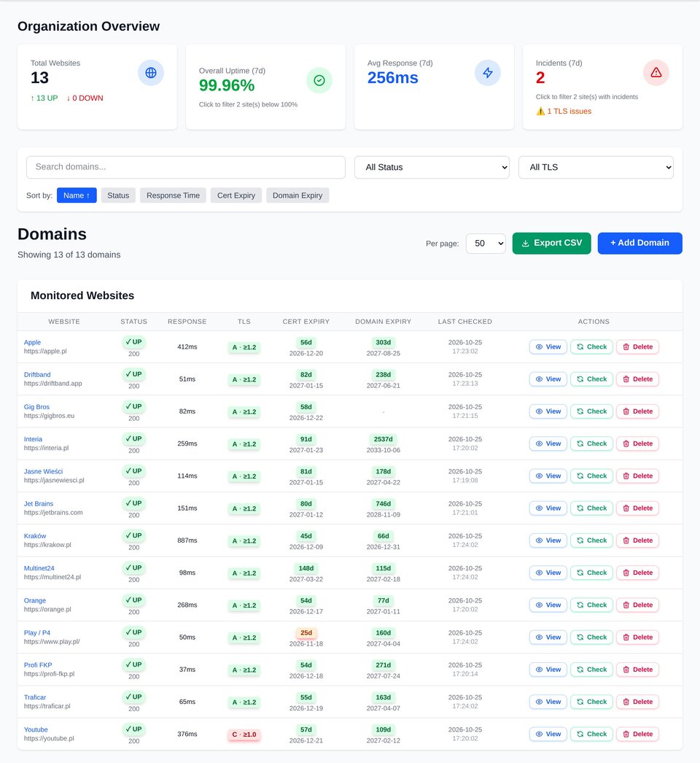Open the All TLS filter dropdown
The width and height of the screenshot is (700, 763).
point(596,167)
